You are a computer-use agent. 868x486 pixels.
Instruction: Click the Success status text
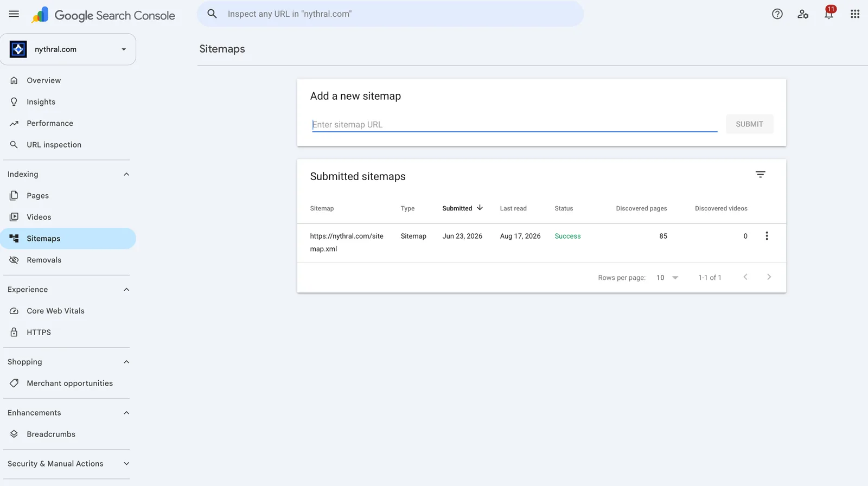pyautogui.click(x=567, y=236)
